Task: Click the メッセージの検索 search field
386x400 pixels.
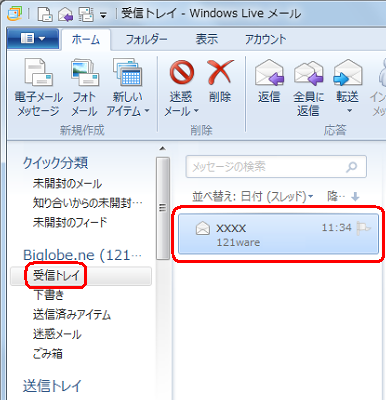Action: (x=276, y=166)
